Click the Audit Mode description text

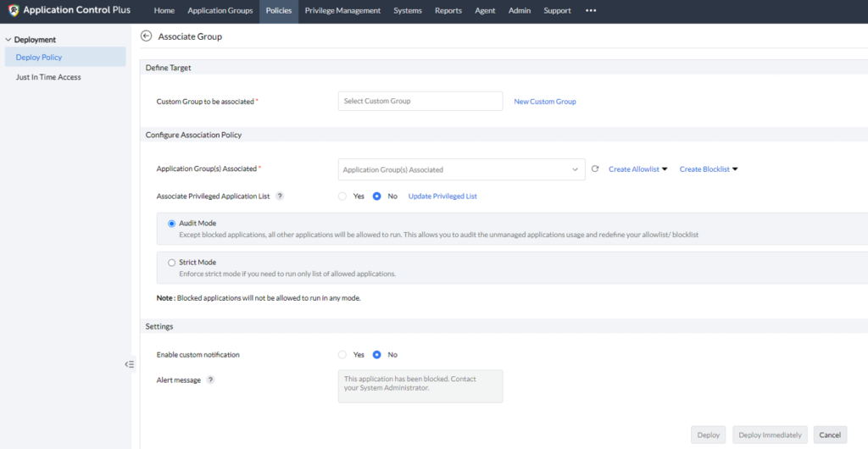tap(439, 235)
